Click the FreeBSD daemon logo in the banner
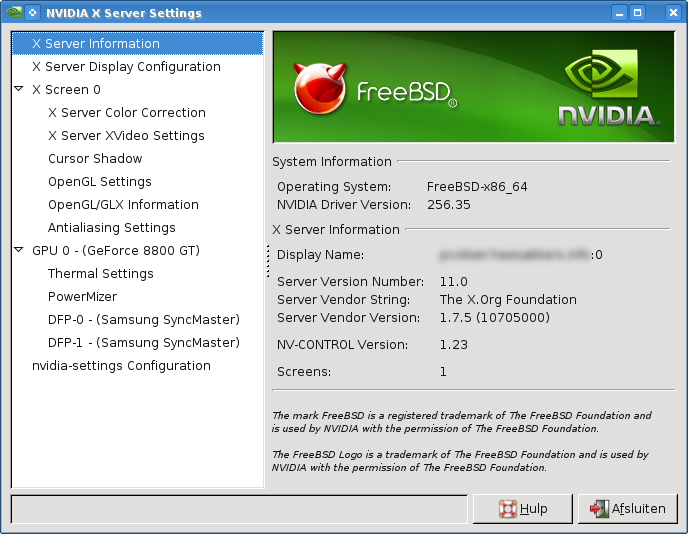Screen dimensions: 688x534 [x=320, y=88]
